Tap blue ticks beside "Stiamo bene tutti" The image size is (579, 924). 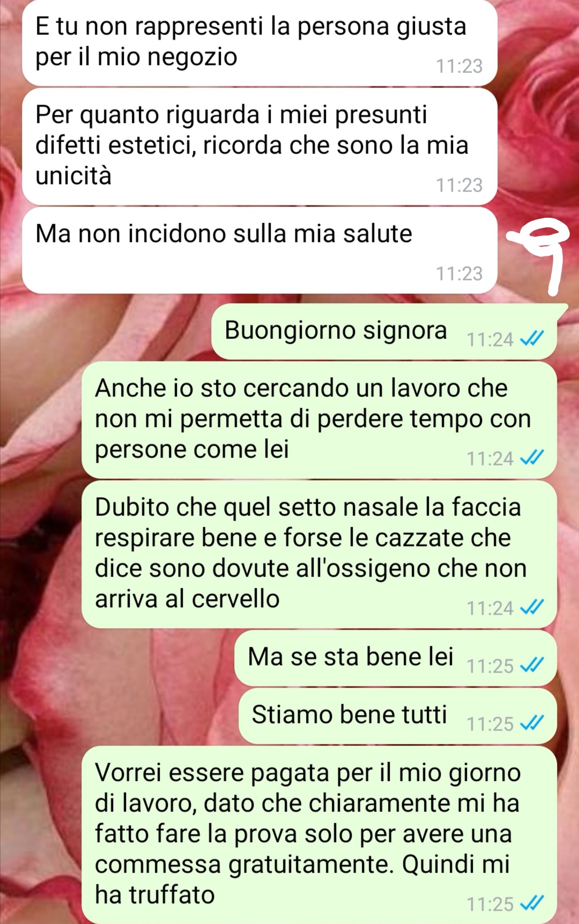532,723
